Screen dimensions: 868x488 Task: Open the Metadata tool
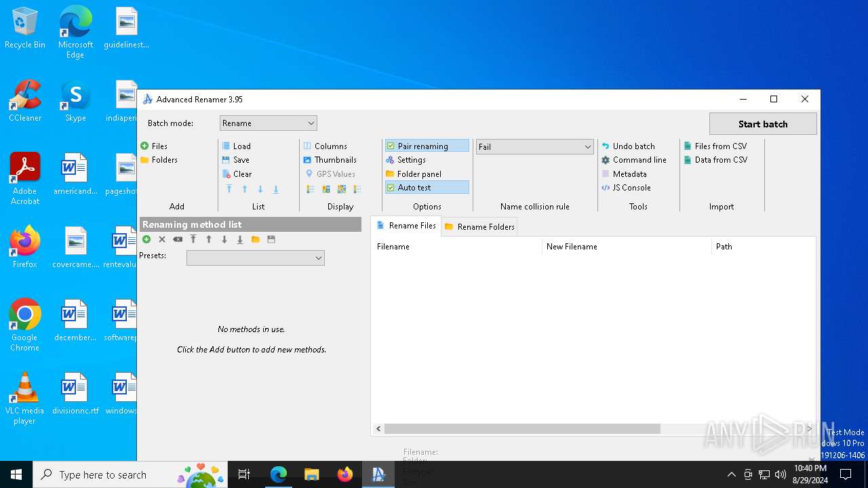tap(624, 174)
